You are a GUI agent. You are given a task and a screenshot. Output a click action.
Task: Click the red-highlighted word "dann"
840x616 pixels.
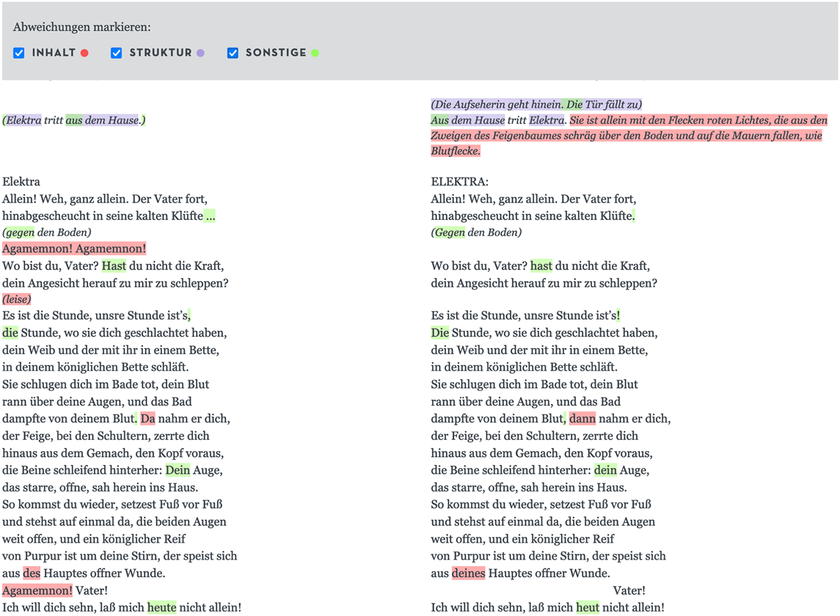tap(582, 419)
